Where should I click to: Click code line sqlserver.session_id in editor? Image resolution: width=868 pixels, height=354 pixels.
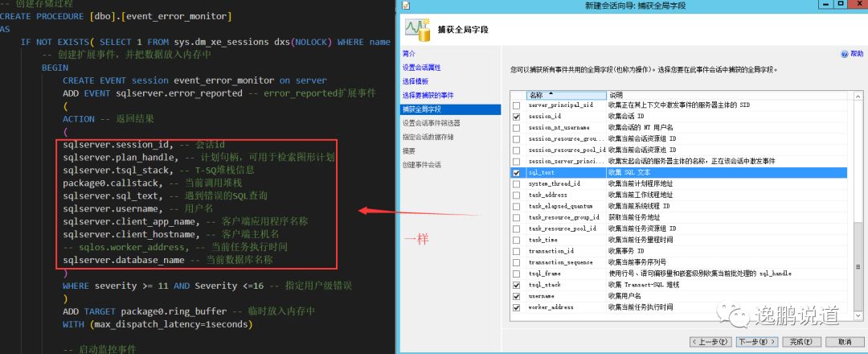pyautogui.click(x=143, y=145)
